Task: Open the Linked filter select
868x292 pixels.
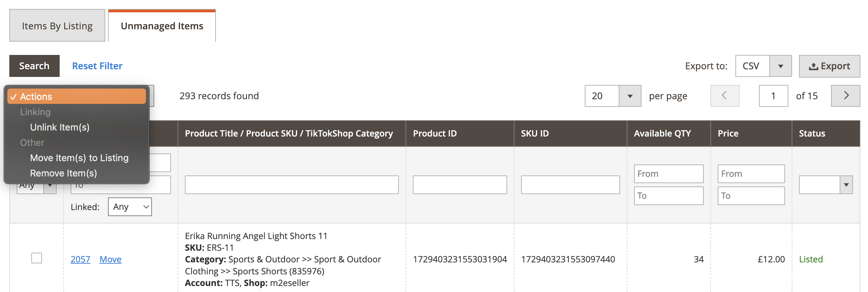Action: click(130, 207)
